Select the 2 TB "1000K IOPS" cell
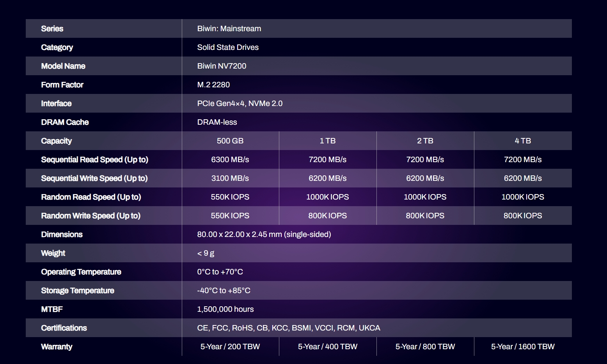 (425, 197)
